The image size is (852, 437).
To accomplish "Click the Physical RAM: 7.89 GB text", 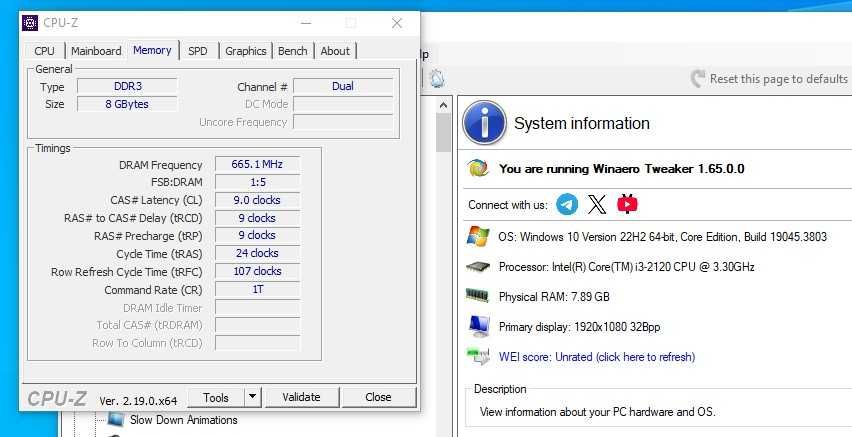I will tap(554, 297).
